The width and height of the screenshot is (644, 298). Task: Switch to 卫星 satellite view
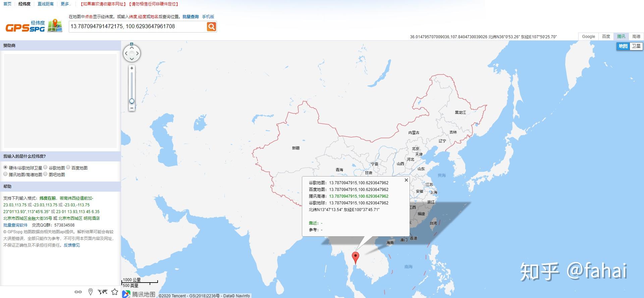[636, 46]
